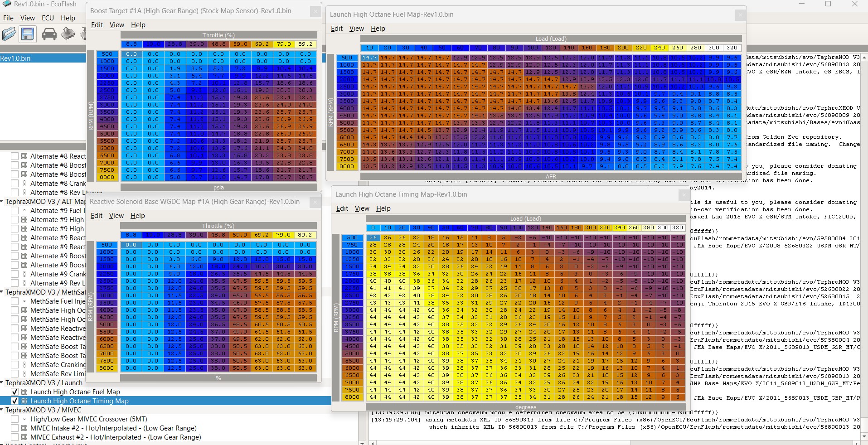Click the AFR unit label under Fuel Map
The image size is (868, 445).
[x=551, y=177]
